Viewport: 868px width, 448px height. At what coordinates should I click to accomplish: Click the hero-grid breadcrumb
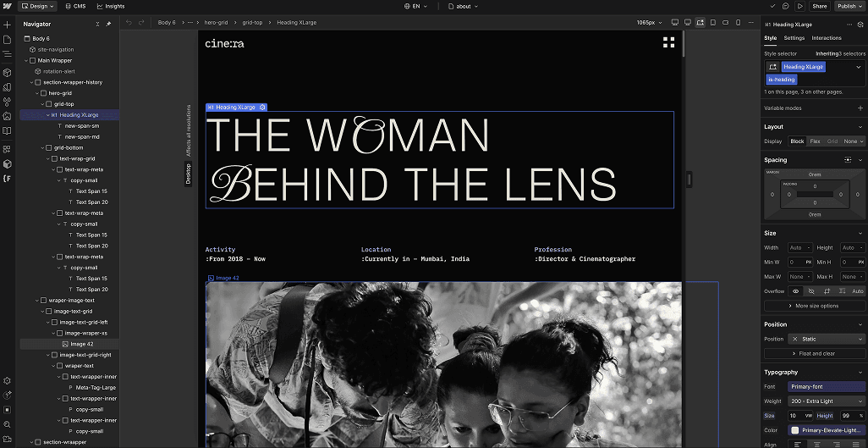216,22
